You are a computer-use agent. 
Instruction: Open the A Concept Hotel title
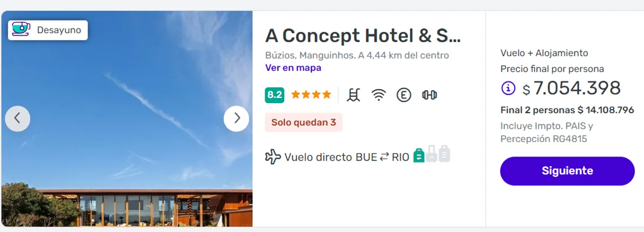(x=363, y=36)
